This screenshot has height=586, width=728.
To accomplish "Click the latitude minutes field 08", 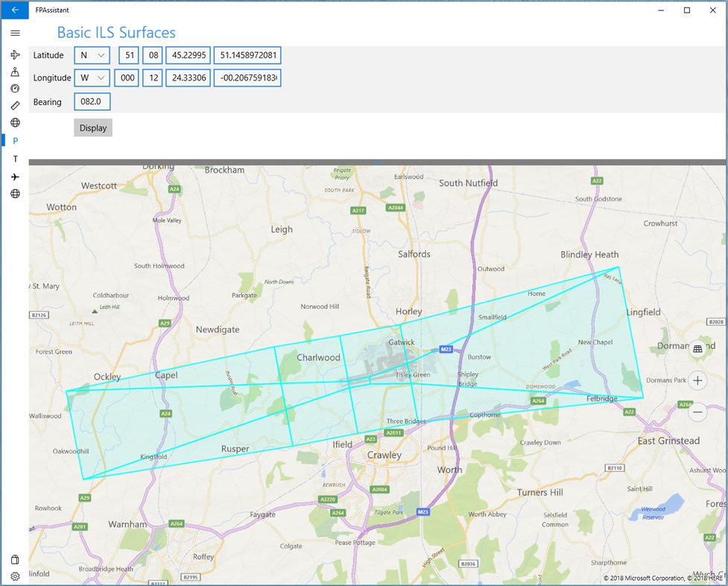I will tap(153, 55).
